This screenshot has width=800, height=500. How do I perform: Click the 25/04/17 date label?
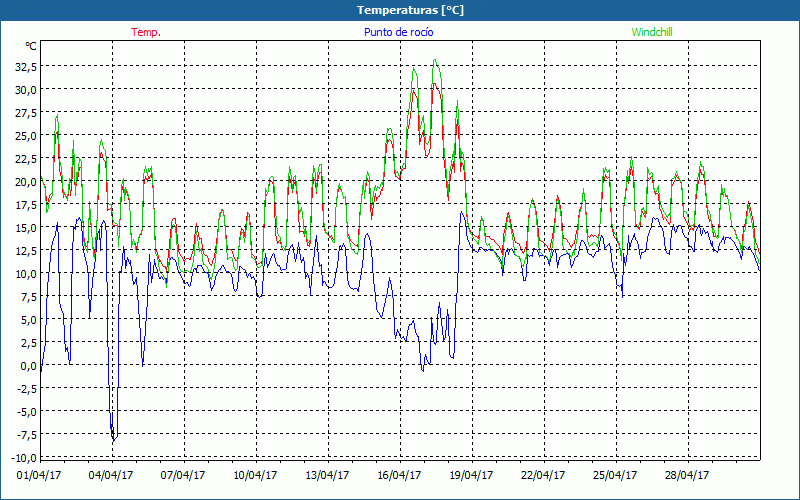pos(615,475)
